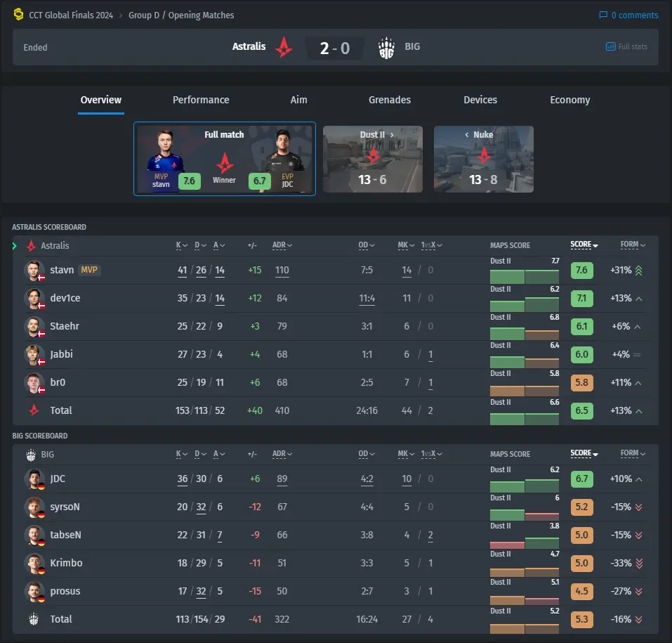Click dev1ce's player avatar
This screenshot has width=672, height=643.
pyautogui.click(x=34, y=299)
